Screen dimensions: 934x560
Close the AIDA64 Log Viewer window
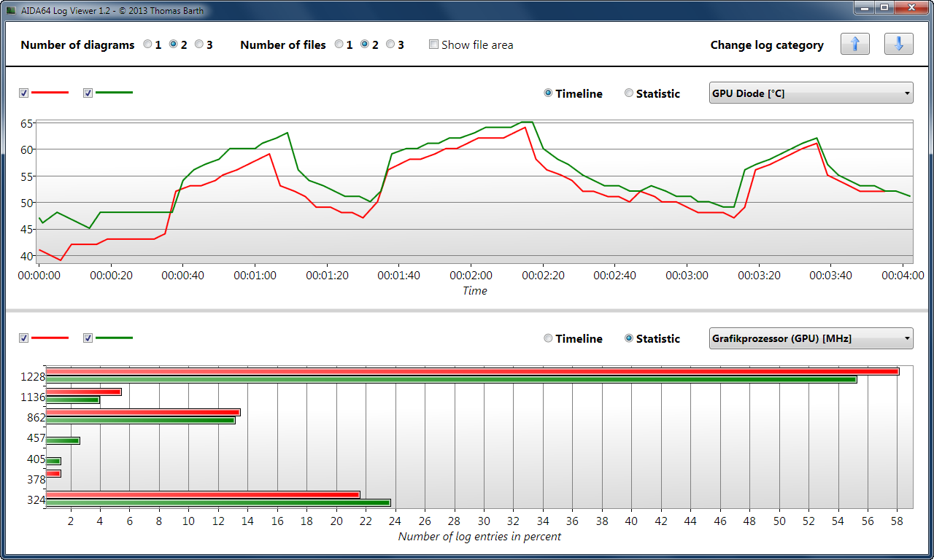coord(910,7)
